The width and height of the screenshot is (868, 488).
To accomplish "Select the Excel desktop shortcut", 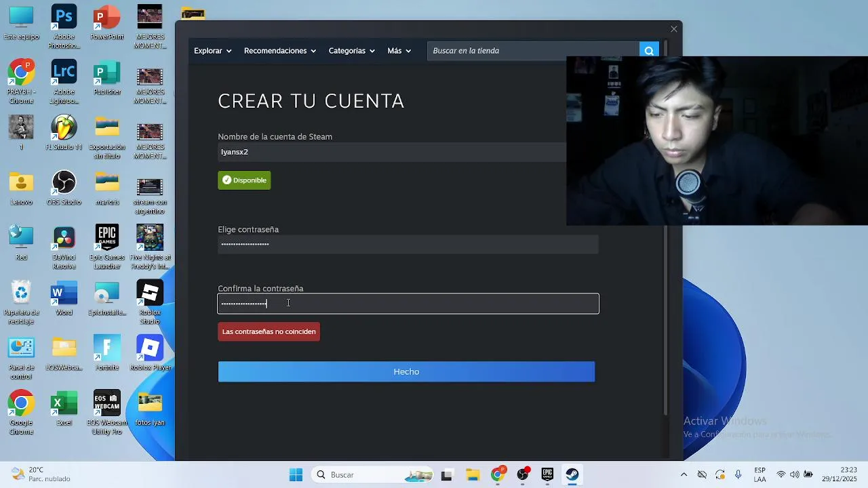I will (64, 409).
